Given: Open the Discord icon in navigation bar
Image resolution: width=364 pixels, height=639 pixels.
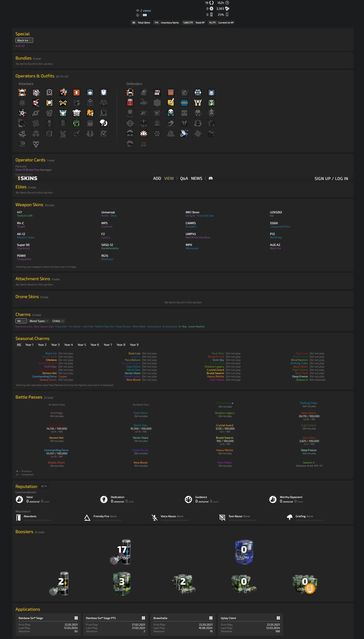Looking at the screenshot, I should click(210, 178).
